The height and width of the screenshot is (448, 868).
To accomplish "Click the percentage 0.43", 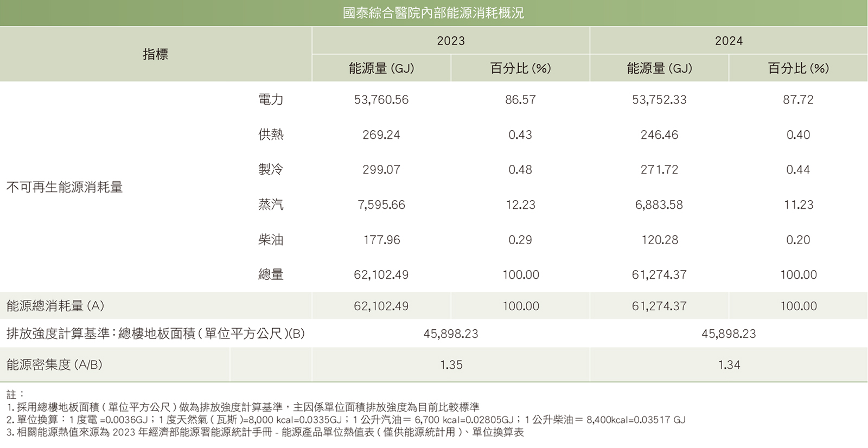I will 520,135.
